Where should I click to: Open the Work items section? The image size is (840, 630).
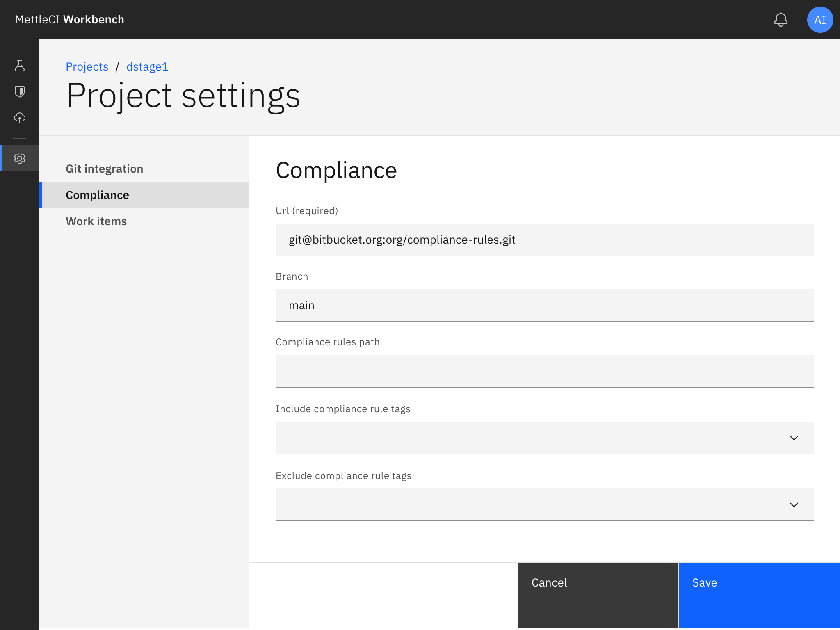pos(96,221)
